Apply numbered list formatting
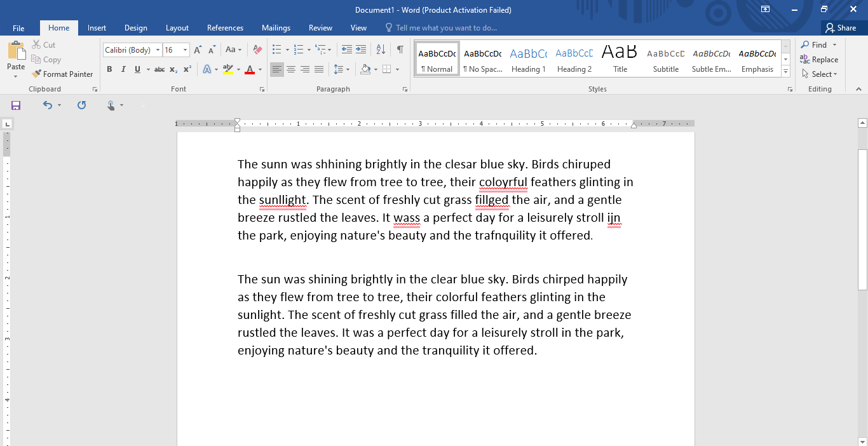 coord(298,50)
